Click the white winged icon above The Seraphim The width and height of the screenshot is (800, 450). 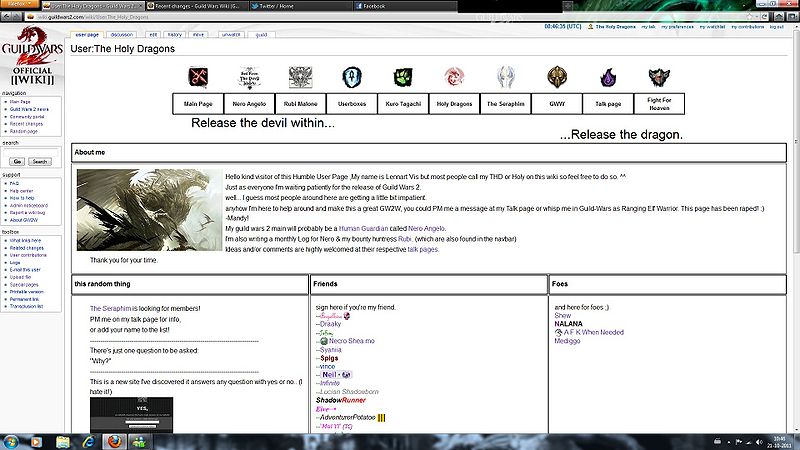506,78
